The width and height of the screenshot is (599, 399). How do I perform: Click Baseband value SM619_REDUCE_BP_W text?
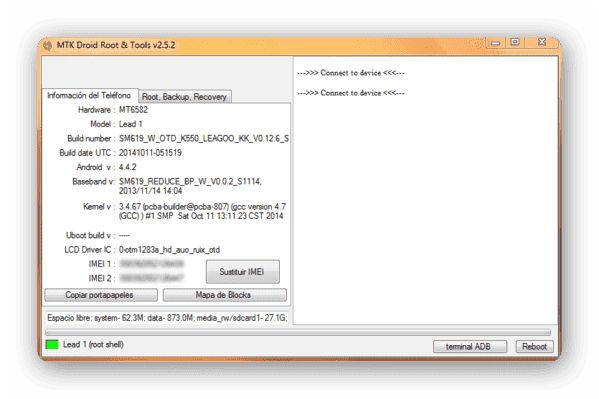pos(190,186)
